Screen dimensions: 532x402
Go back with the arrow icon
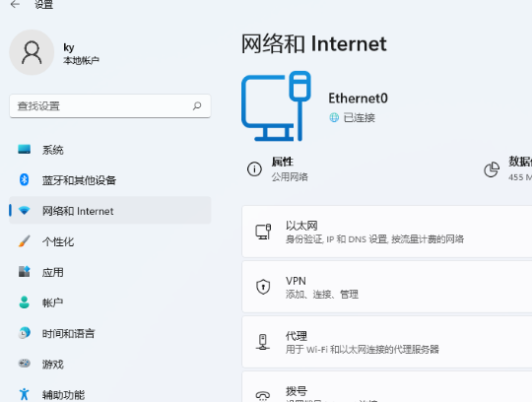15,4
